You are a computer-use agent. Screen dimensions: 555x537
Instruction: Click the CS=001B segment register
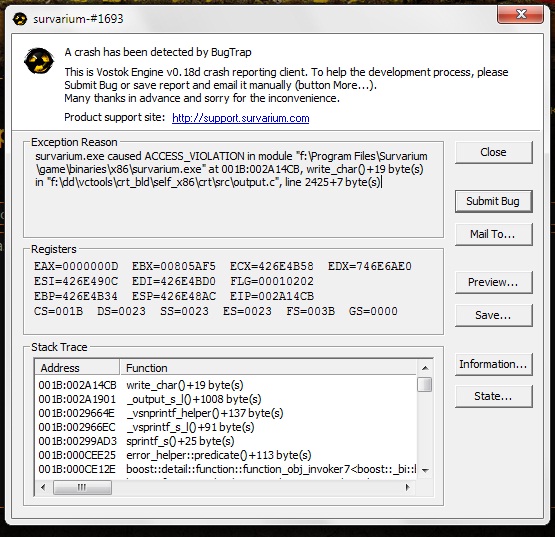coord(58,312)
